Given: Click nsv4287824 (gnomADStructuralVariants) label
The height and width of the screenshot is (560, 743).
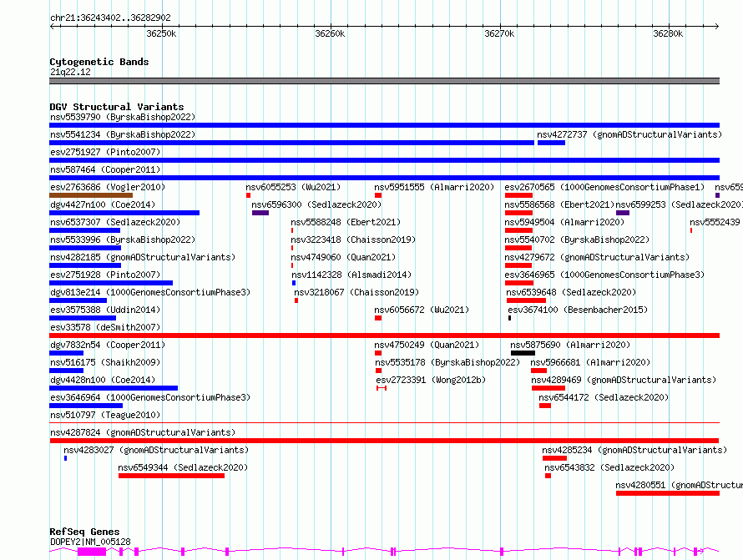Looking at the screenshot, I should 143,432.
